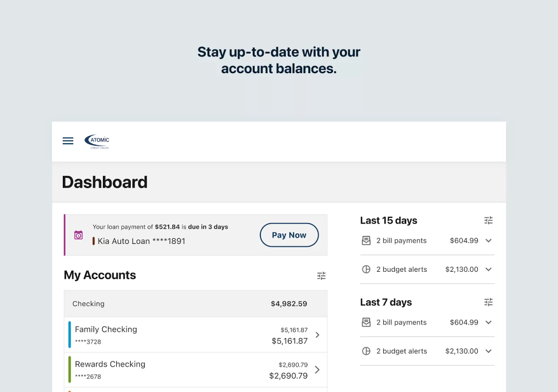
Task: Expand budget alerts under Last 15 days
Action: tap(488, 269)
